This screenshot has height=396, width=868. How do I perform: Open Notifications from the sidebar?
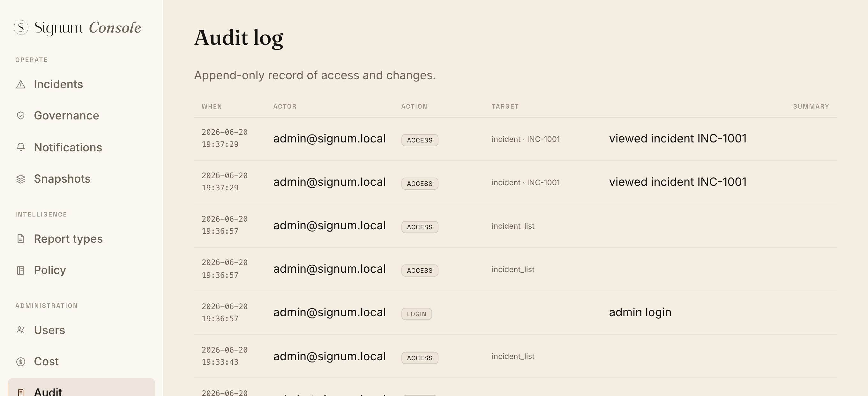pyautogui.click(x=68, y=148)
